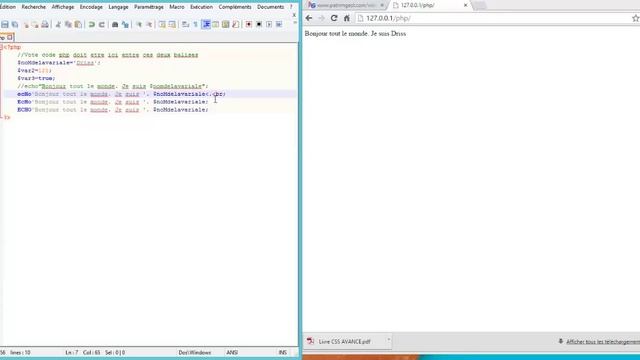
Task: Open the Compléments menu
Action: coord(235,7)
